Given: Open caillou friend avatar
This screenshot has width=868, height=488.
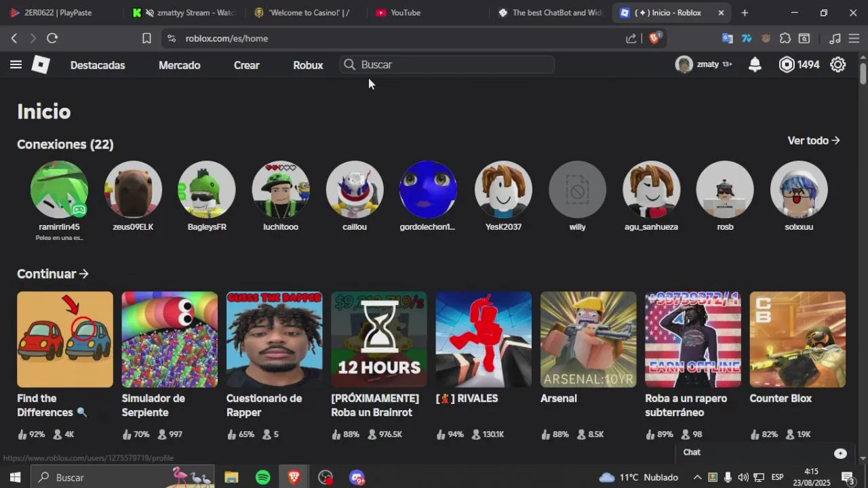Looking at the screenshot, I should 355,190.
